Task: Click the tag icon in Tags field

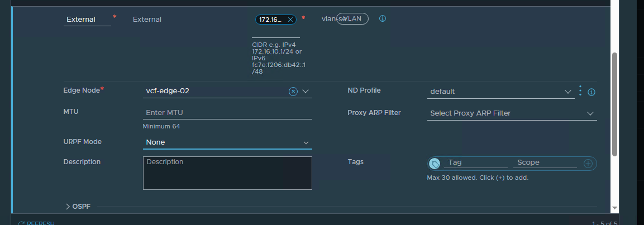Action: [435, 164]
